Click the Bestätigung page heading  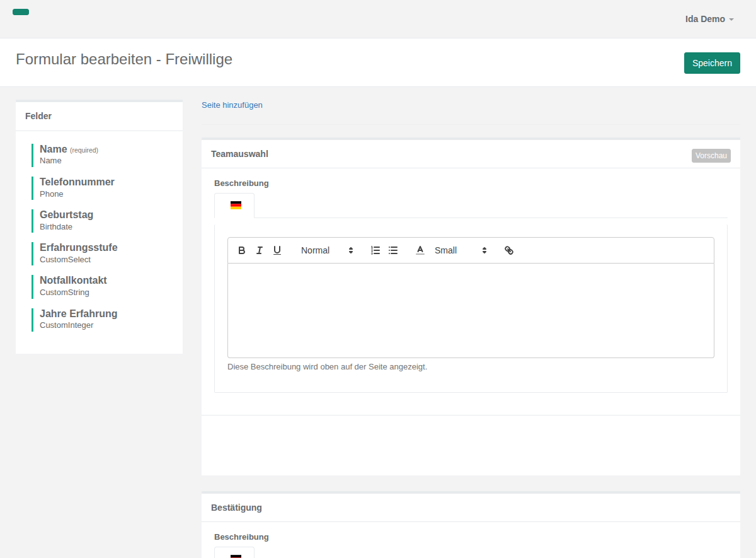236,508
